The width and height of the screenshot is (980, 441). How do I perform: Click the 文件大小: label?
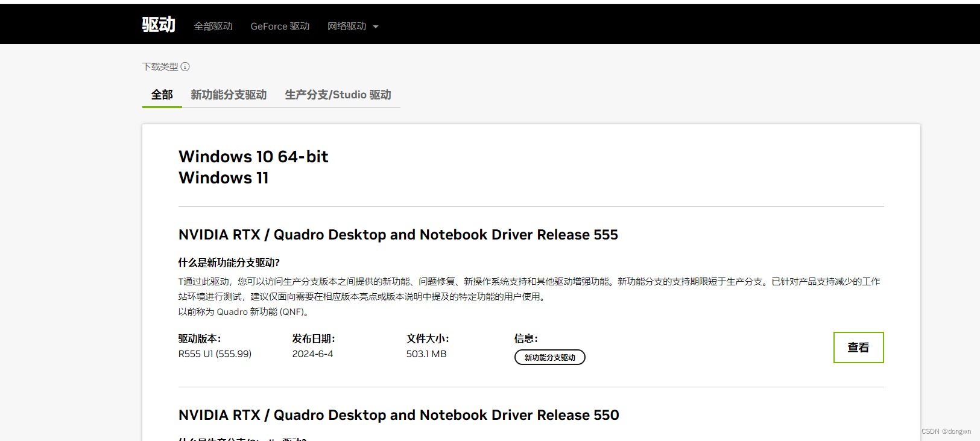click(428, 338)
